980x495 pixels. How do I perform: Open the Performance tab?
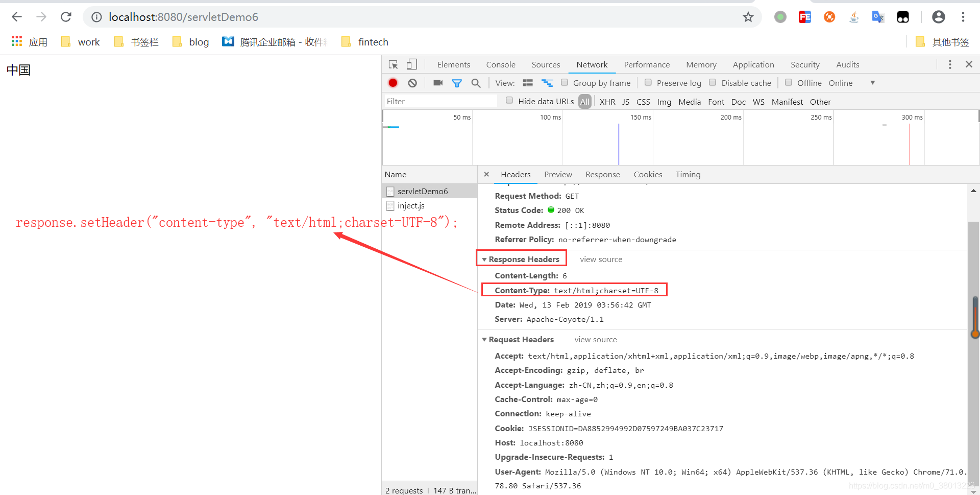coord(647,64)
